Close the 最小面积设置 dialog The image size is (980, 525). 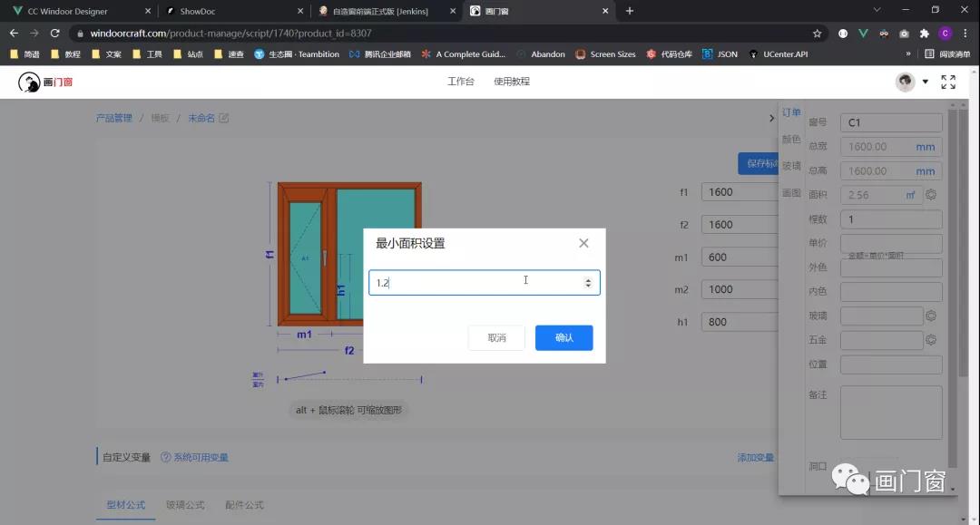pos(583,243)
